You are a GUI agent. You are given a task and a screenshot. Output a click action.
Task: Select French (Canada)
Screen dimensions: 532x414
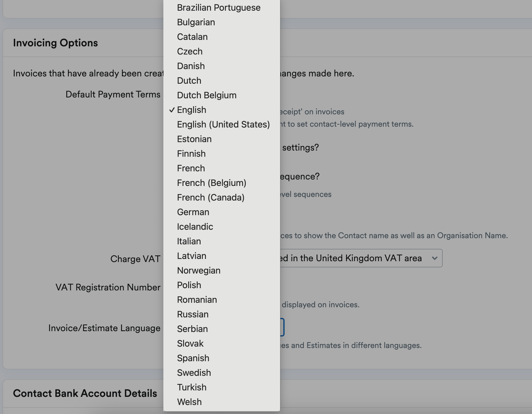[x=222, y=197]
